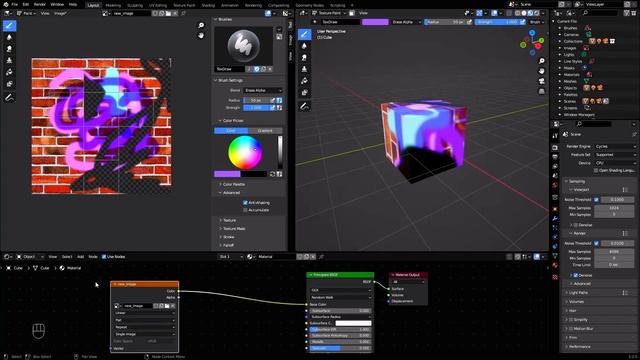Expand the Falloff panel
The image size is (640, 360).
click(x=229, y=245)
